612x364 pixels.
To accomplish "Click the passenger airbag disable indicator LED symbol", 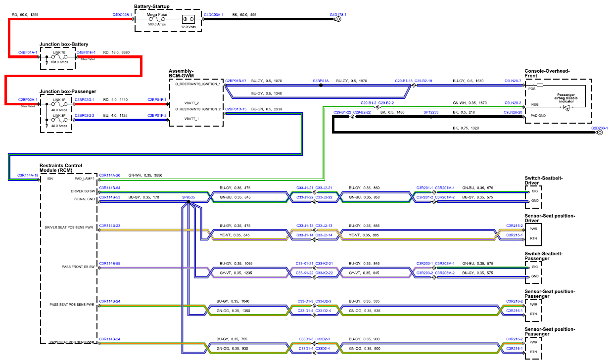I will pyautogui.click(x=565, y=106).
